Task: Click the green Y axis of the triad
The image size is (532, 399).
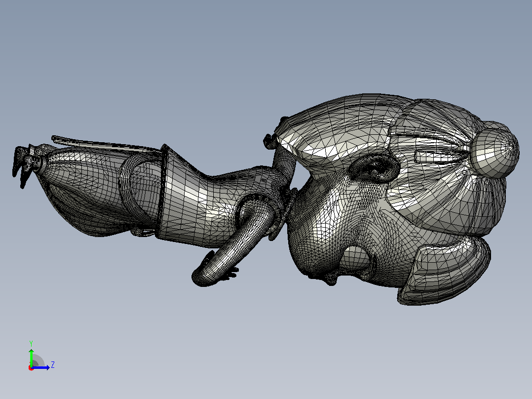Action: (x=31, y=357)
